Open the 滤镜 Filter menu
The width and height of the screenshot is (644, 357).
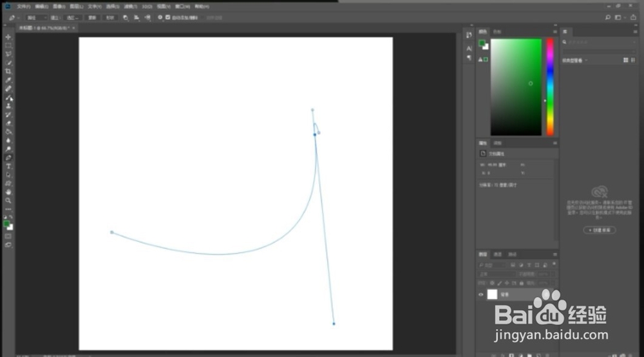point(130,6)
